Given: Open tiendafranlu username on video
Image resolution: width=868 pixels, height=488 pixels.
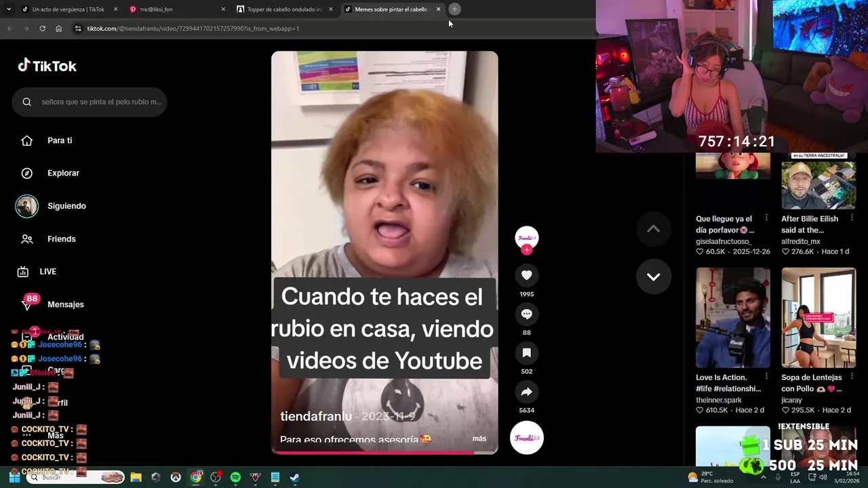Looking at the screenshot, I should click(x=316, y=416).
